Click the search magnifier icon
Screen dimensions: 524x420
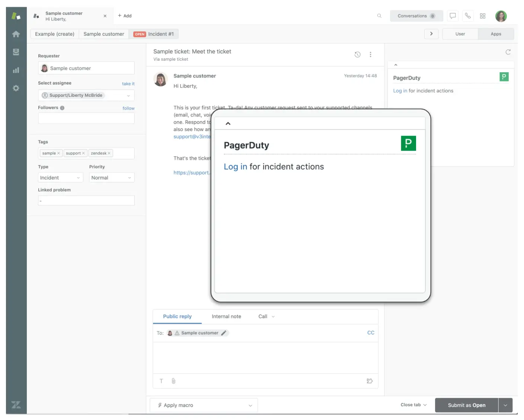(379, 16)
